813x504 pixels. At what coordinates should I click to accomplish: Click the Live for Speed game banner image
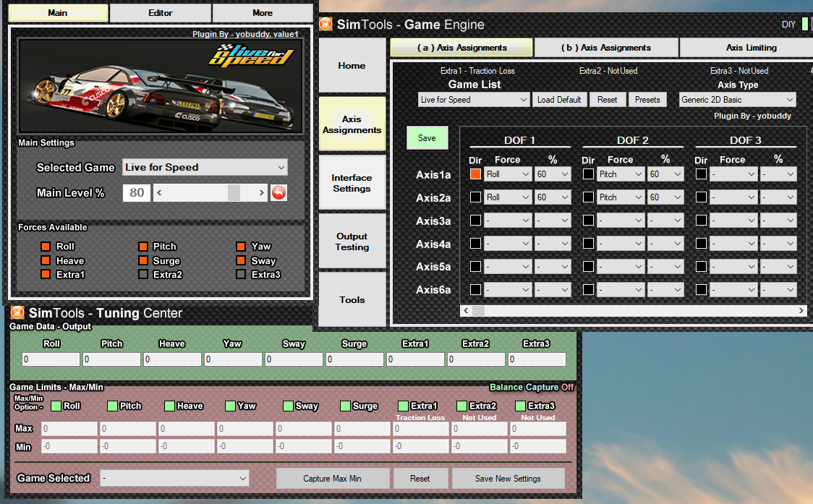click(161, 86)
